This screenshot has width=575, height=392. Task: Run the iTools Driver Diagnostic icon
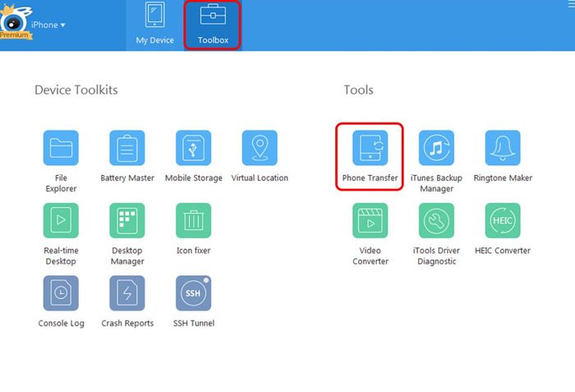[436, 220]
